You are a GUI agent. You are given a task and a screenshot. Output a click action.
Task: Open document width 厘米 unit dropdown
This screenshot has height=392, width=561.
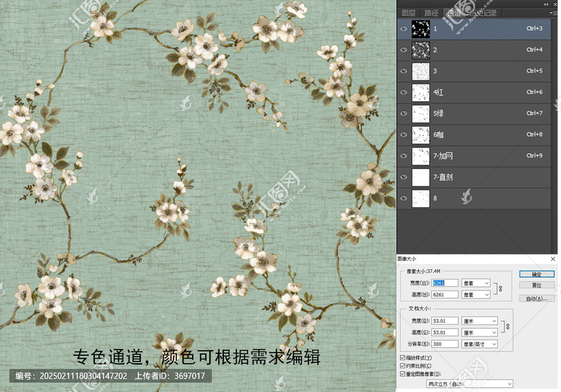479,321
